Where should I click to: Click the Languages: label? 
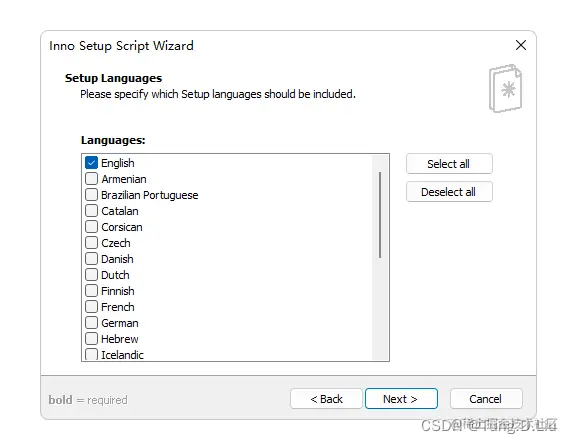(113, 140)
